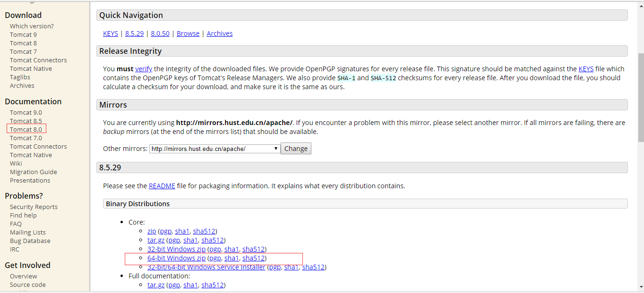Click Browse in Quick Navigation
The width and height of the screenshot is (644, 293).
click(x=188, y=33)
